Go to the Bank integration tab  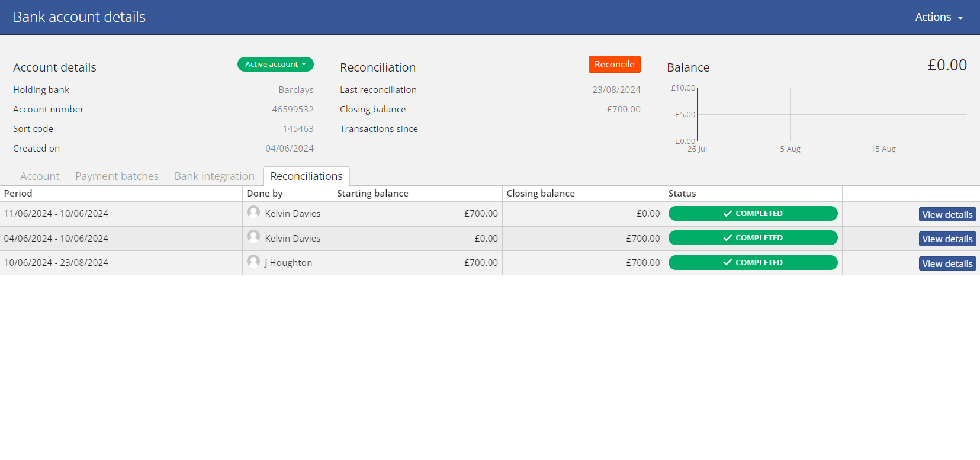coord(214,176)
